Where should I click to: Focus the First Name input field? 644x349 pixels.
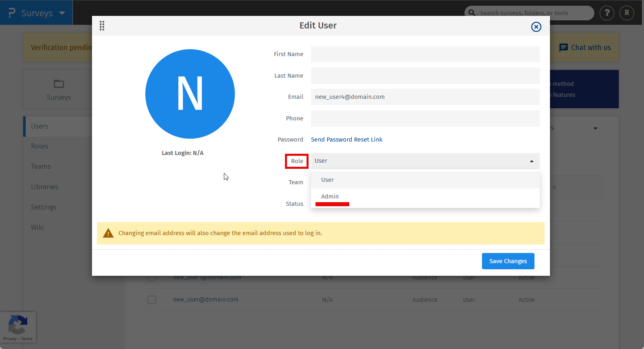(x=425, y=54)
